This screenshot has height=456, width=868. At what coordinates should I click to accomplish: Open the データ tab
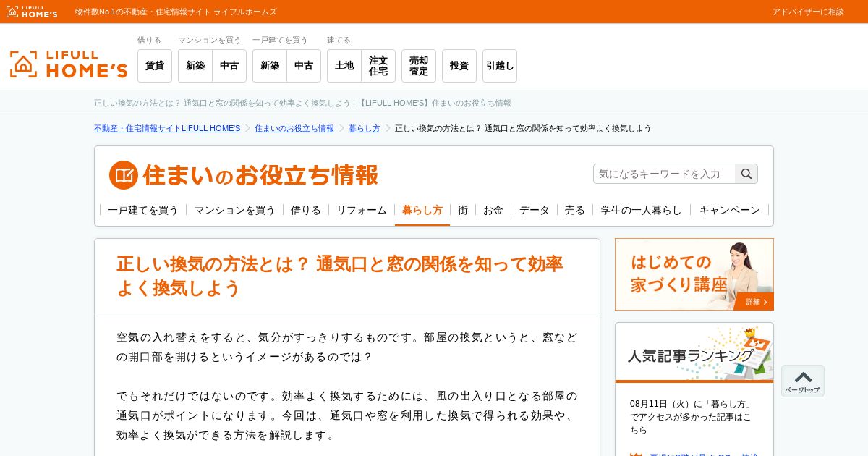535,210
